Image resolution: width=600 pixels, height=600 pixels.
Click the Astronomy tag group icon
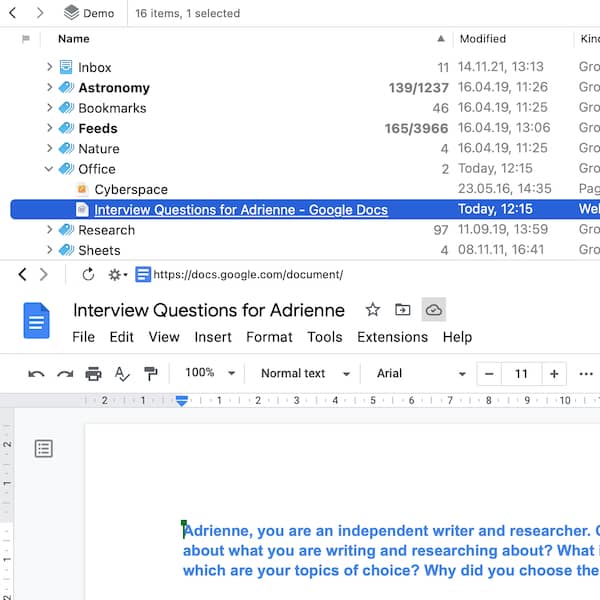point(66,87)
